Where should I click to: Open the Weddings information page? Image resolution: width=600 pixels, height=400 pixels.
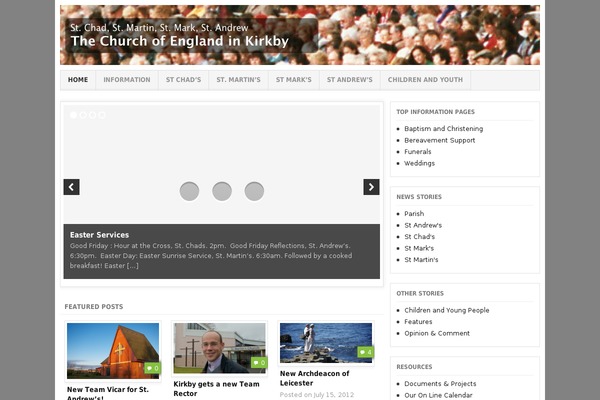[x=419, y=163]
